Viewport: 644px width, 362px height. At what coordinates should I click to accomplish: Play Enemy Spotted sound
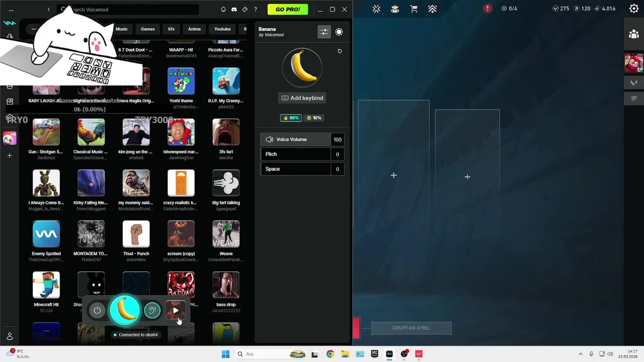tap(46, 234)
